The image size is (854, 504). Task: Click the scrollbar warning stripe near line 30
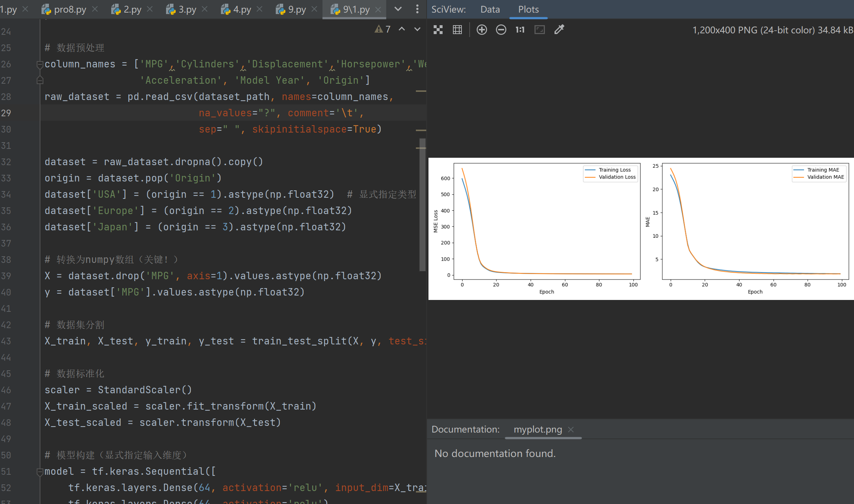point(421,130)
